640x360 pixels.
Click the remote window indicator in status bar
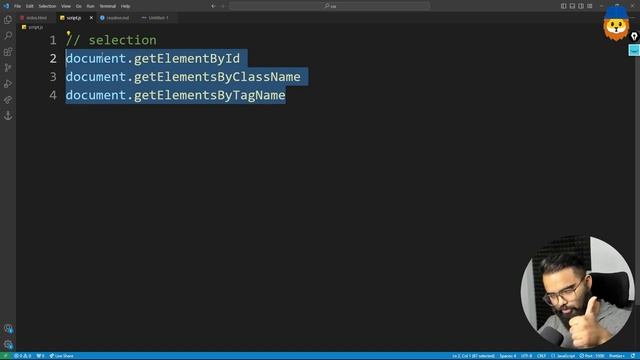5,356
